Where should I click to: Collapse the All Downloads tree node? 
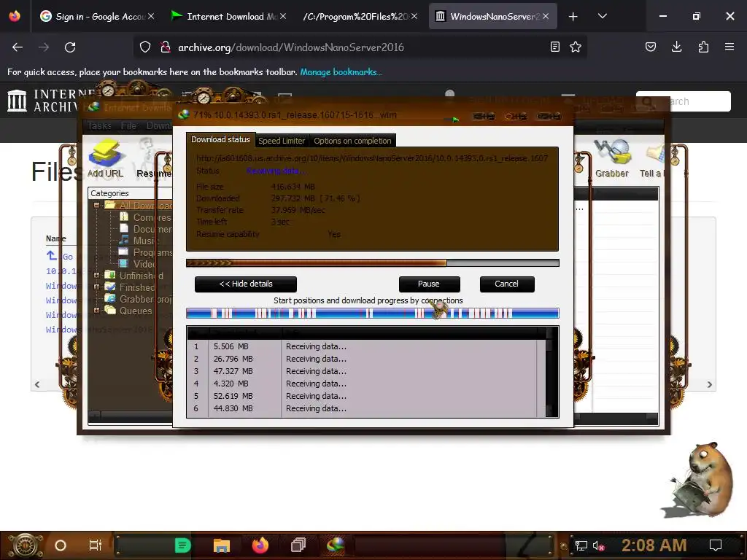pyautogui.click(x=97, y=205)
